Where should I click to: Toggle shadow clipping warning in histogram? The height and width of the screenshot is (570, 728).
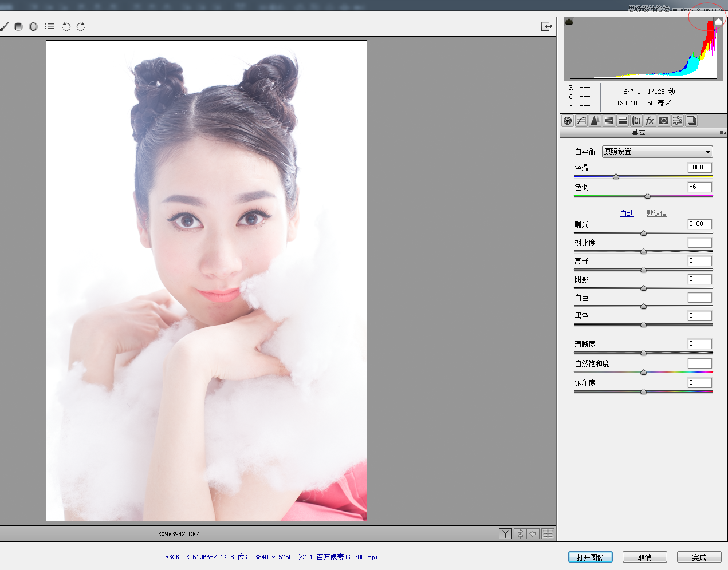click(569, 22)
